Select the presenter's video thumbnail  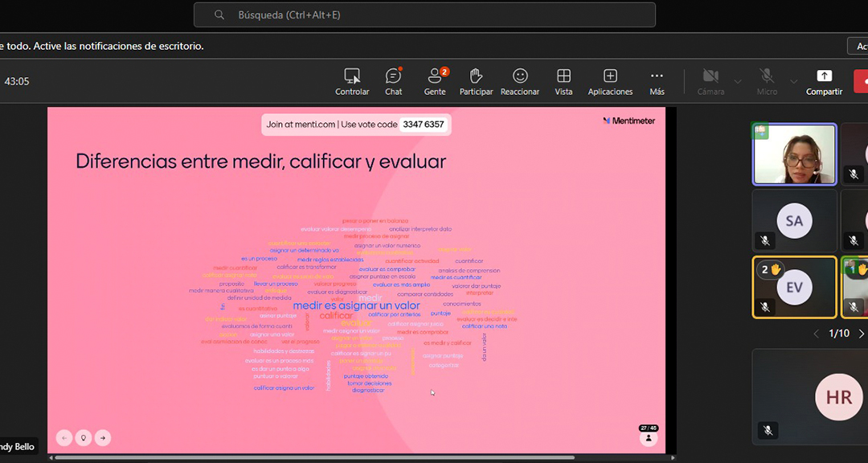[794, 154]
